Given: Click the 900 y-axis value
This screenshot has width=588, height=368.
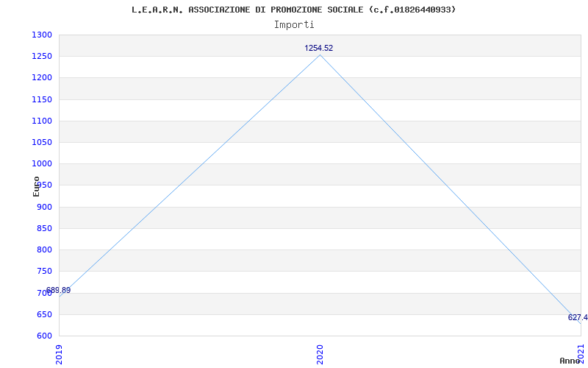Looking at the screenshot, I should point(44,207).
